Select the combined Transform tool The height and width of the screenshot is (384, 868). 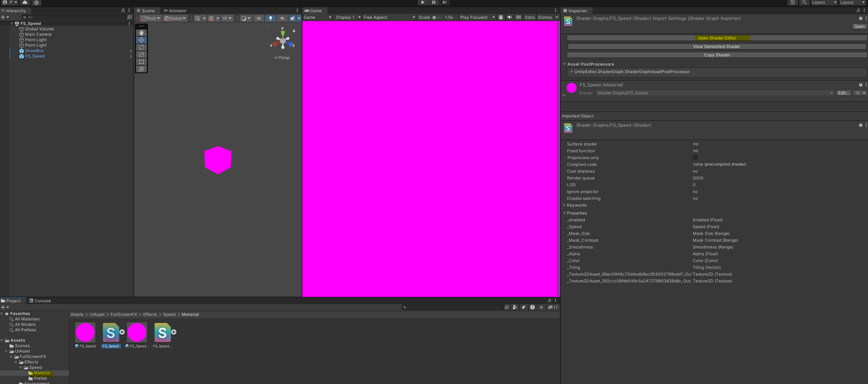click(x=141, y=69)
